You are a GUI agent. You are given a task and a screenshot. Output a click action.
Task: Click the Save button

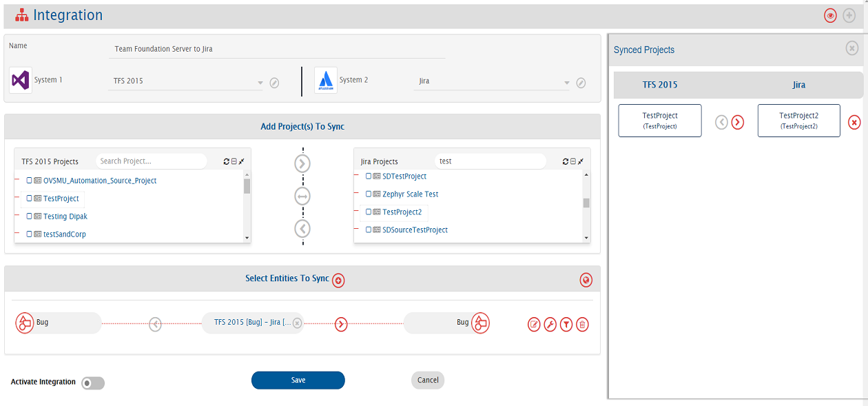pyautogui.click(x=298, y=380)
